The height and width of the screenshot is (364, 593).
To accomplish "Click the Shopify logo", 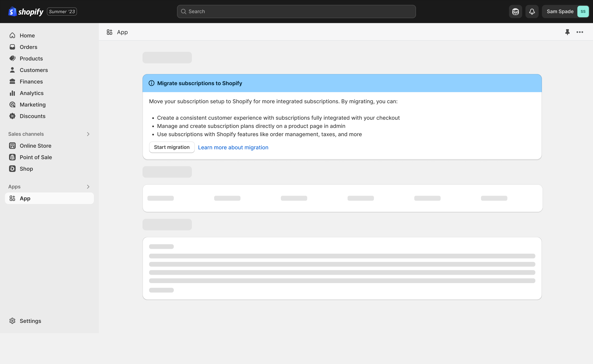I will tap(26, 12).
